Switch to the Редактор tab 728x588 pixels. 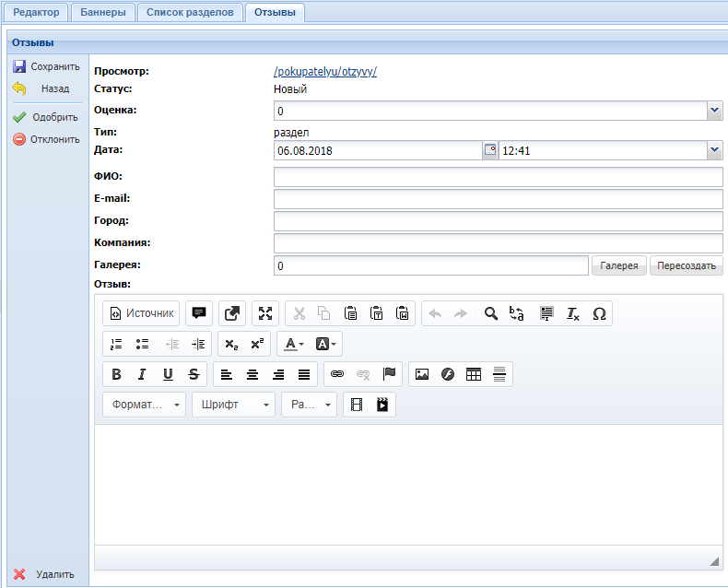pyautogui.click(x=36, y=12)
